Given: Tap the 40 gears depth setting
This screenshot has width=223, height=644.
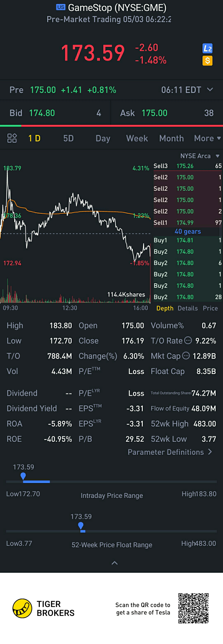Looking at the screenshot, I should click(187, 232).
